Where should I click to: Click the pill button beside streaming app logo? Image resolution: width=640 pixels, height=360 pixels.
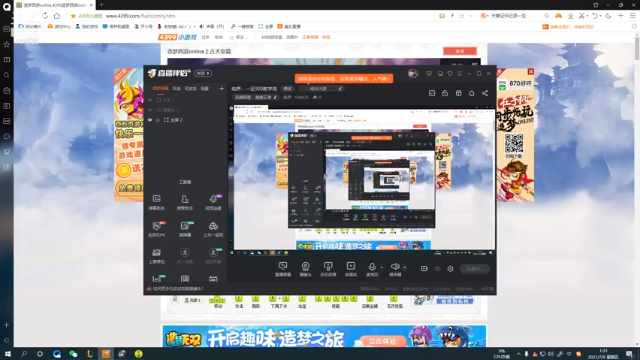pos(203,73)
